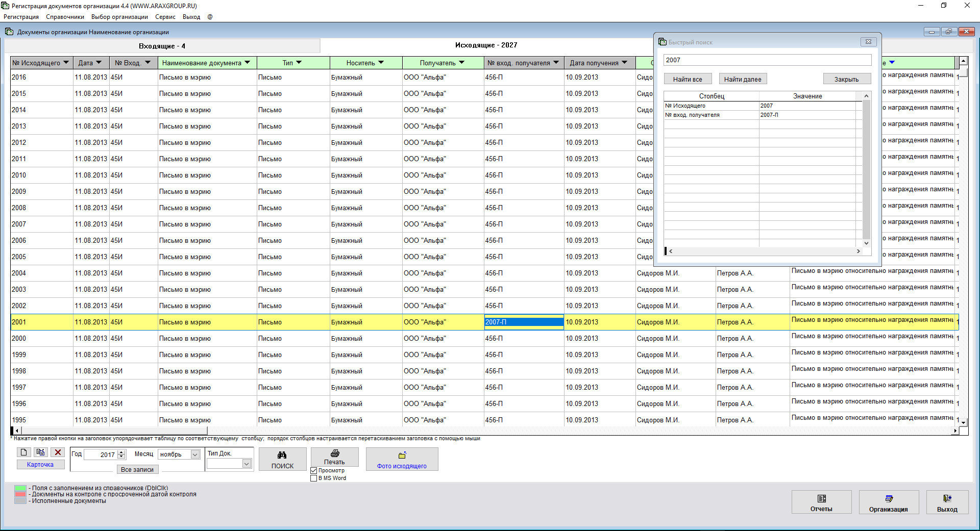The height and width of the screenshot is (531, 980).
Task: Open the Организация button
Action: (888, 502)
